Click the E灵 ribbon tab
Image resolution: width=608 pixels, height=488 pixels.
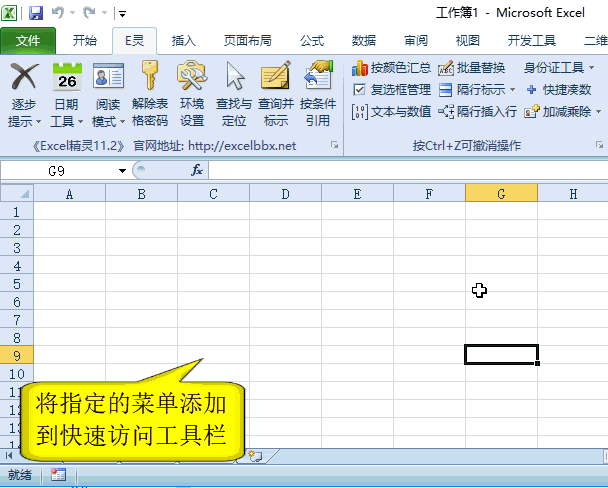click(x=134, y=40)
